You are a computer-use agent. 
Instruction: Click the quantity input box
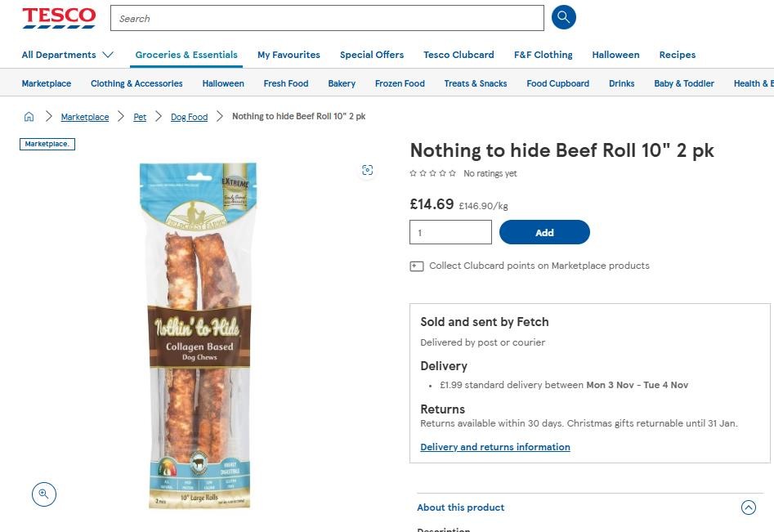450,232
